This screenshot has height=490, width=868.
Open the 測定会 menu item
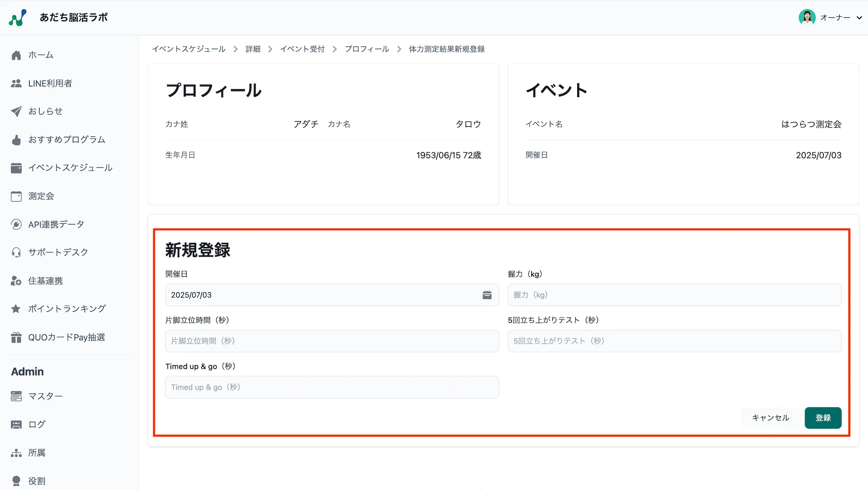(x=41, y=196)
